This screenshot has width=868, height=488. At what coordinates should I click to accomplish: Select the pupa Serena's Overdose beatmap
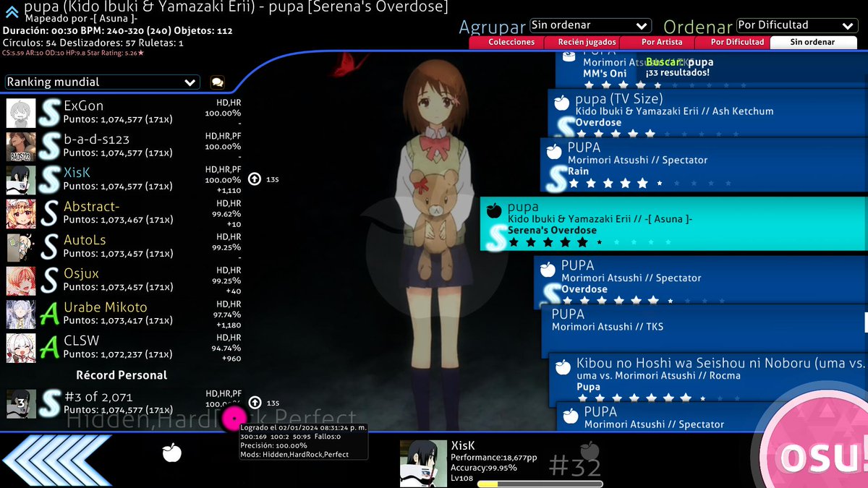point(674,223)
